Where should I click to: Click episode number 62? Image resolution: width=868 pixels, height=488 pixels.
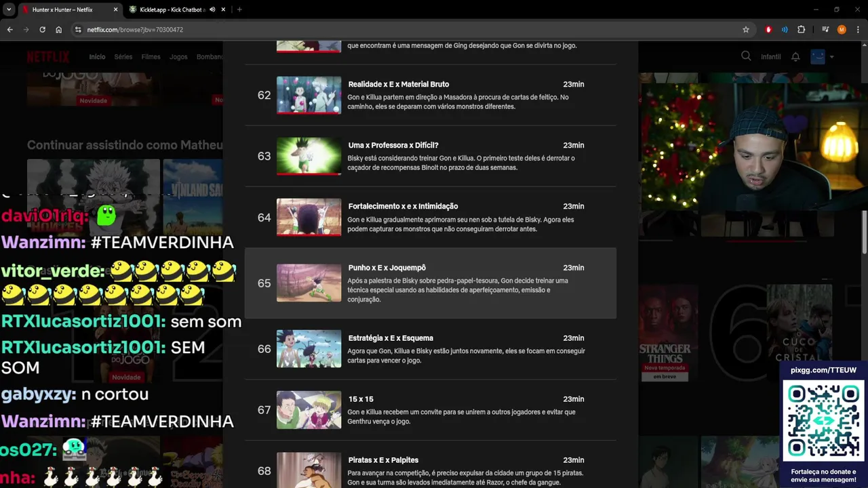pyautogui.click(x=264, y=96)
